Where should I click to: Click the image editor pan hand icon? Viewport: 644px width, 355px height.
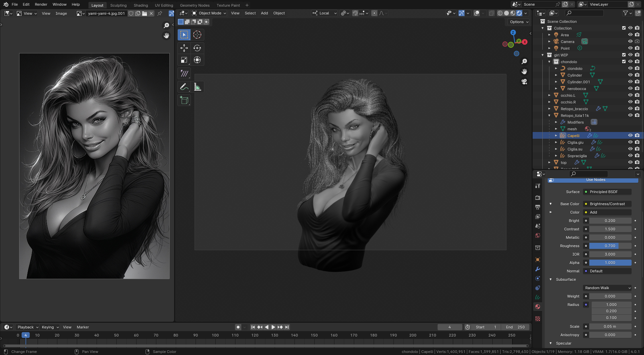point(166,35)
